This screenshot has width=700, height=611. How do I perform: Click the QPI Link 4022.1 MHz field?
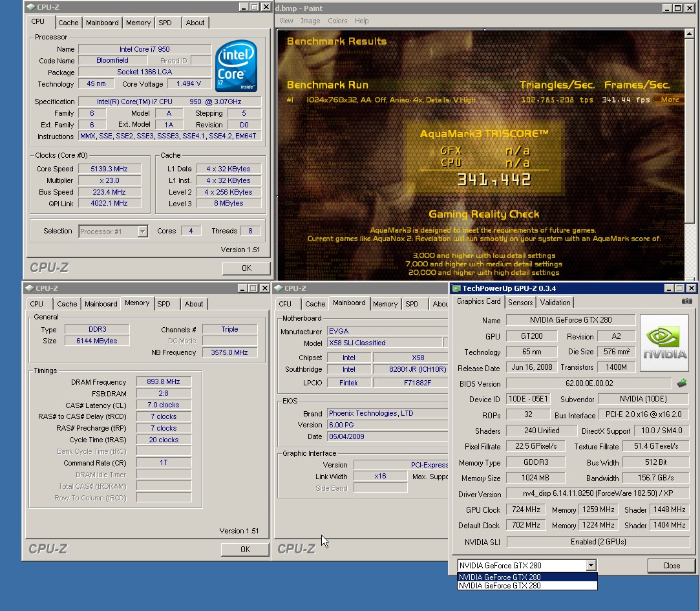(x=109, y=203)
